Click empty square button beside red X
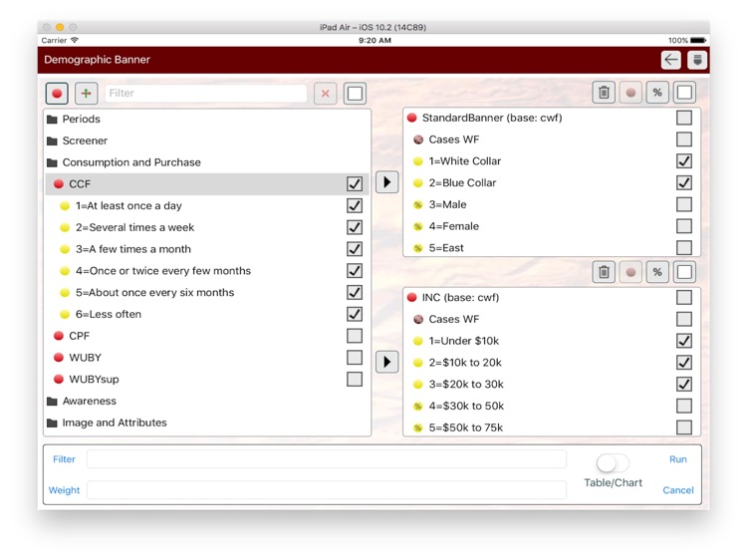 (x=355, y=93)
